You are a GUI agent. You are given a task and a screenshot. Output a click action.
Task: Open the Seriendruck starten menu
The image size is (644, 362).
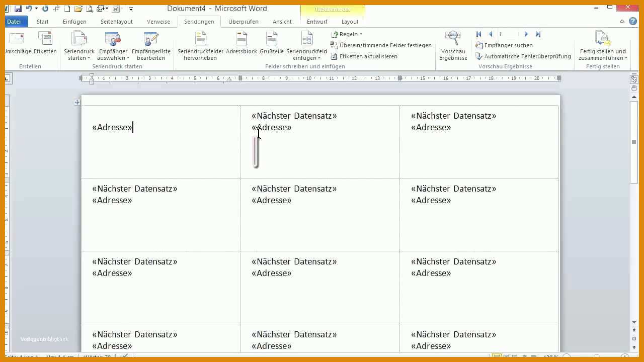coord(79,46)
